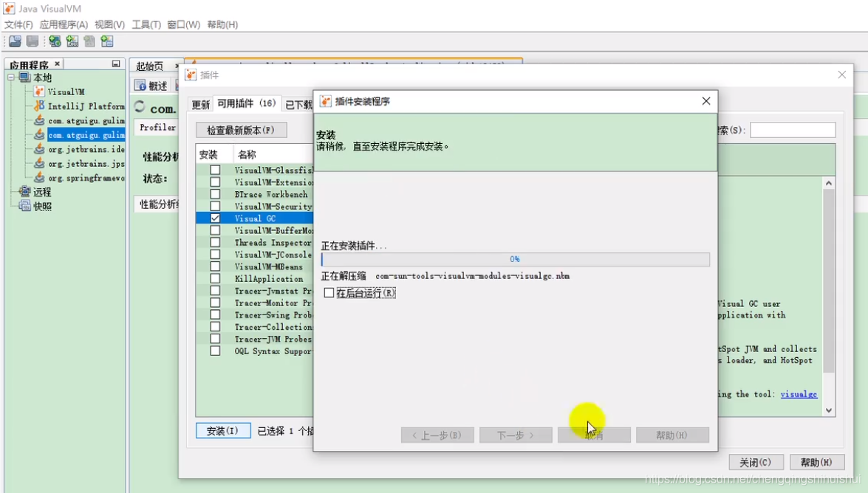Screen dimensions: 868x493
Task: Click the 上一步(B) button in installer
Action: (x=437, y=435)
